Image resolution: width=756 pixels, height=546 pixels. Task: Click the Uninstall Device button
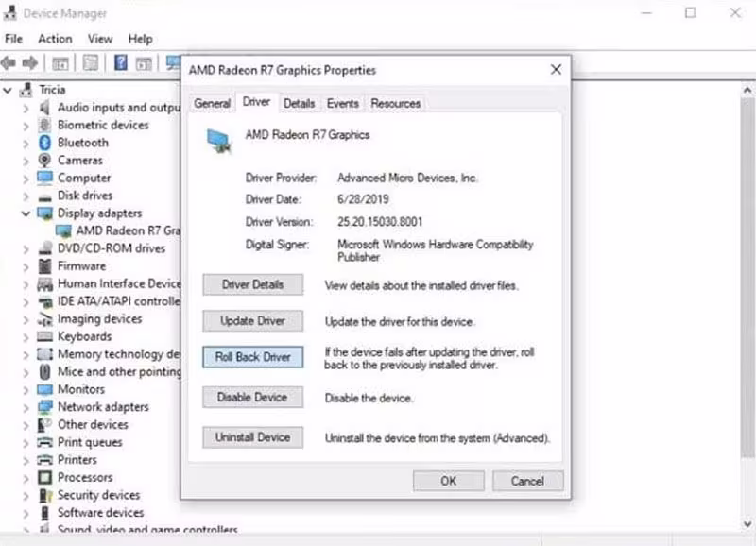[x=252, y=437]
